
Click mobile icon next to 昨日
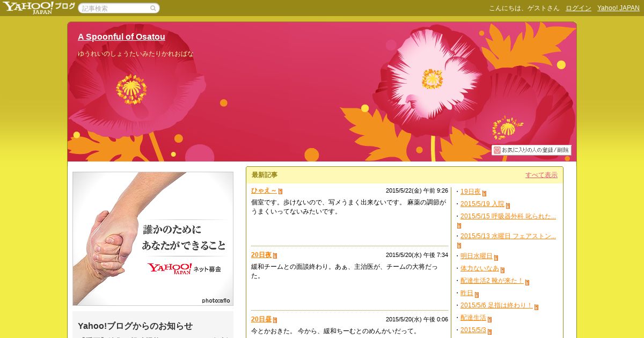(x=477, y=295)
